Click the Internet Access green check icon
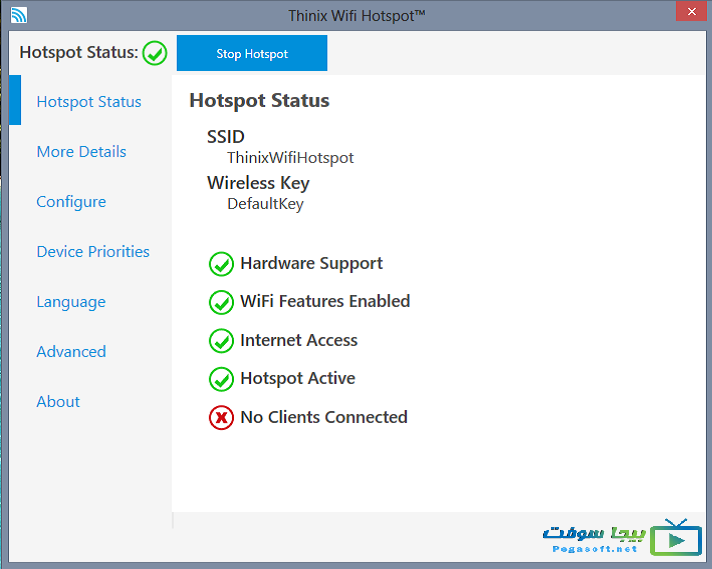Image resolution: width=712 pixels, height=569 pixels. [x=221, y=341]
